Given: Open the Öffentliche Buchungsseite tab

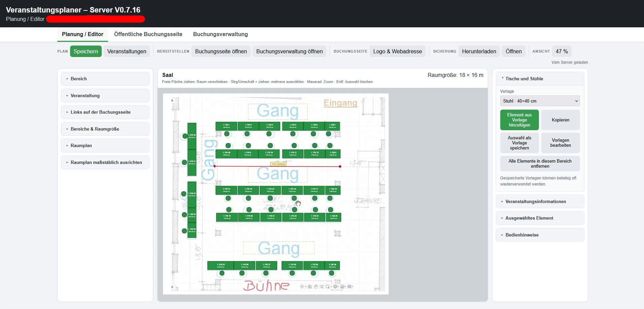Looking at the screenshot, I should pos(148,34).
